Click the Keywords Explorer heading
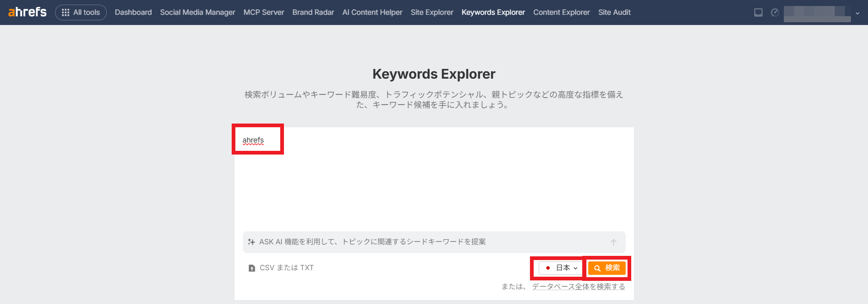The height and width of the screenshot is (304, 868). (434, 74)
